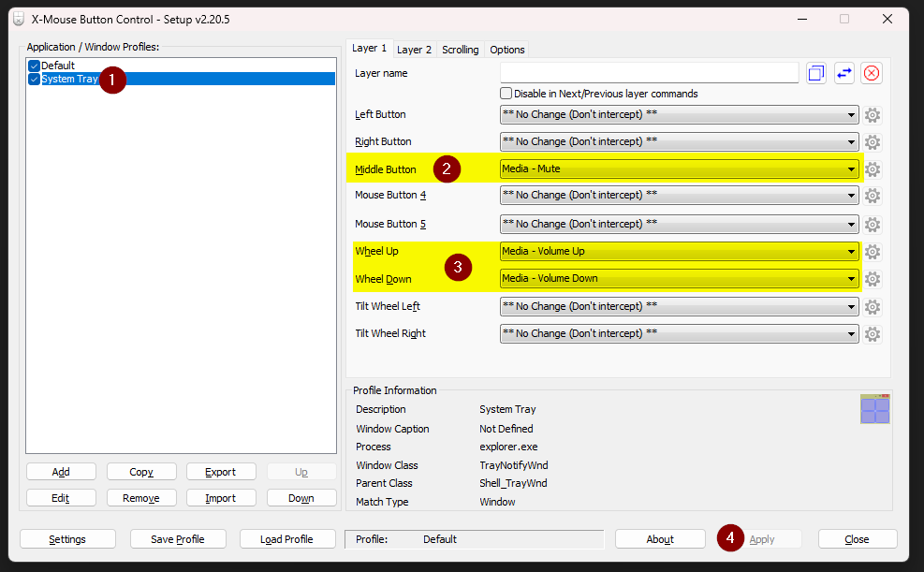Open the Scrolling tab
Image resolution: width=924 pixels, height=572 pixels.
(461, 50)
